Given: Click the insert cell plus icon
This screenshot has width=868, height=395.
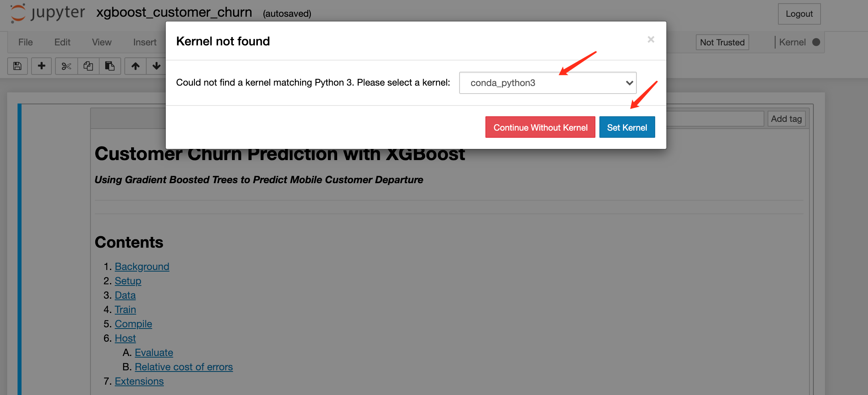Looking at the screenshot, I should pos(41,66).
